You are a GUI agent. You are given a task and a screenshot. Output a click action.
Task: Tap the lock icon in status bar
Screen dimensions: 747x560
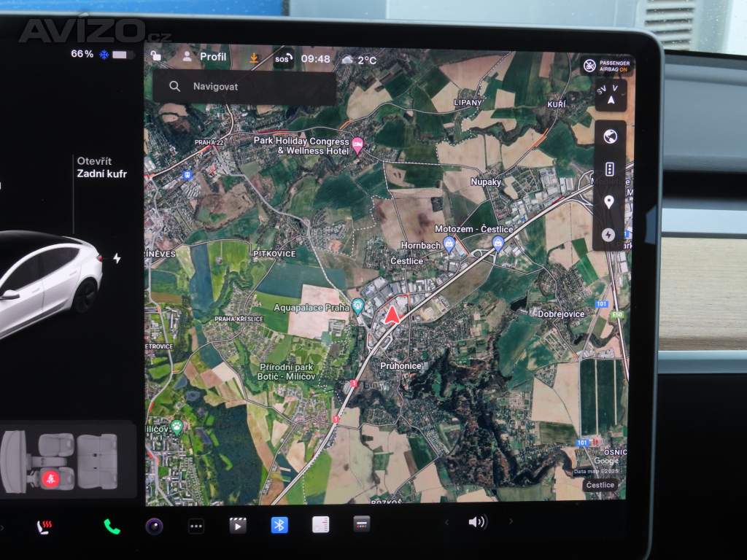[x=156, y=56]
